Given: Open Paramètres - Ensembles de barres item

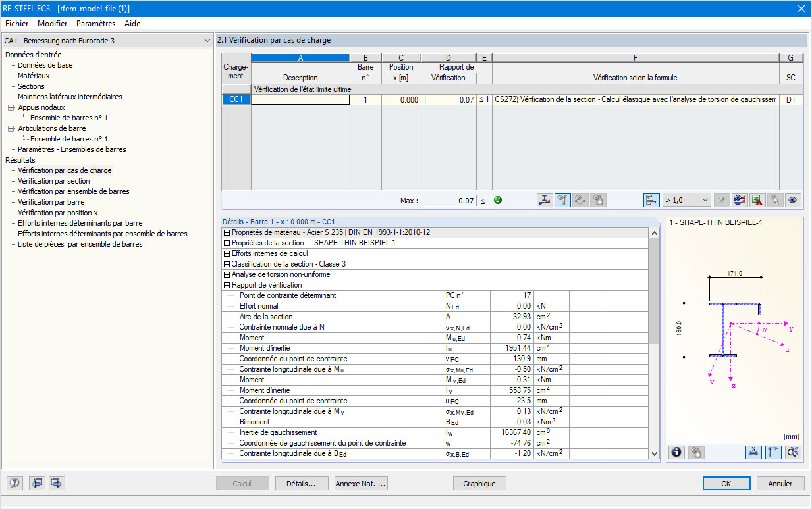Looking at the screenshot, I should 72,149.
